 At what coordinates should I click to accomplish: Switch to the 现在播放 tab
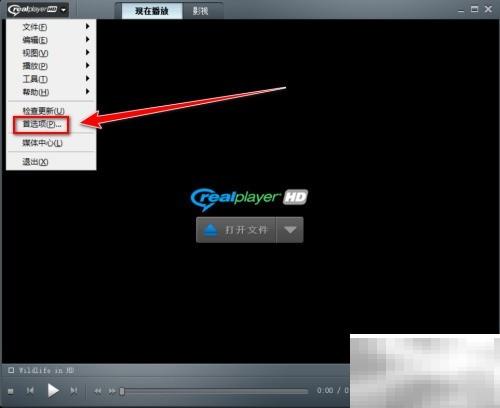coord(152,11)
